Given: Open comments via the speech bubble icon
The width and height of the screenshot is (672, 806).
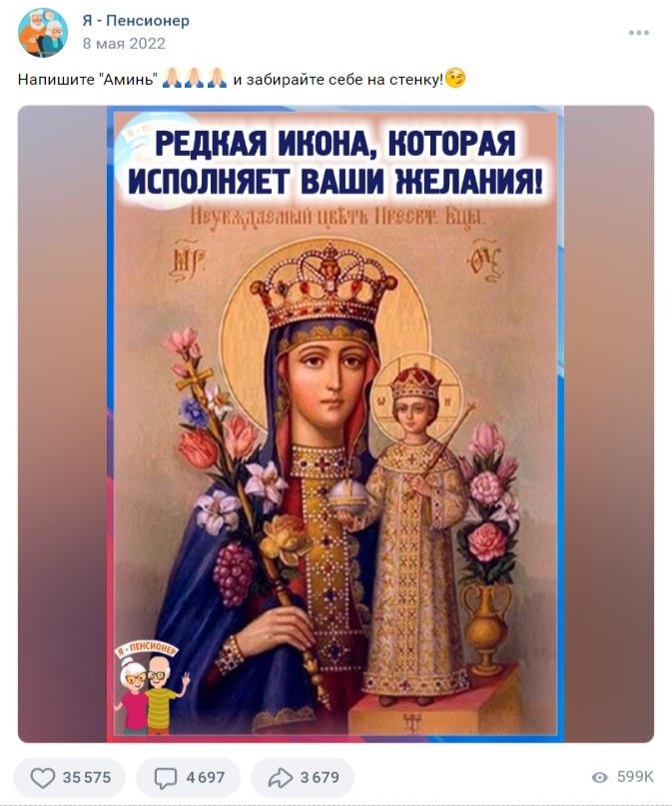Looking at the screenshot, I should (x=166, y=778).
